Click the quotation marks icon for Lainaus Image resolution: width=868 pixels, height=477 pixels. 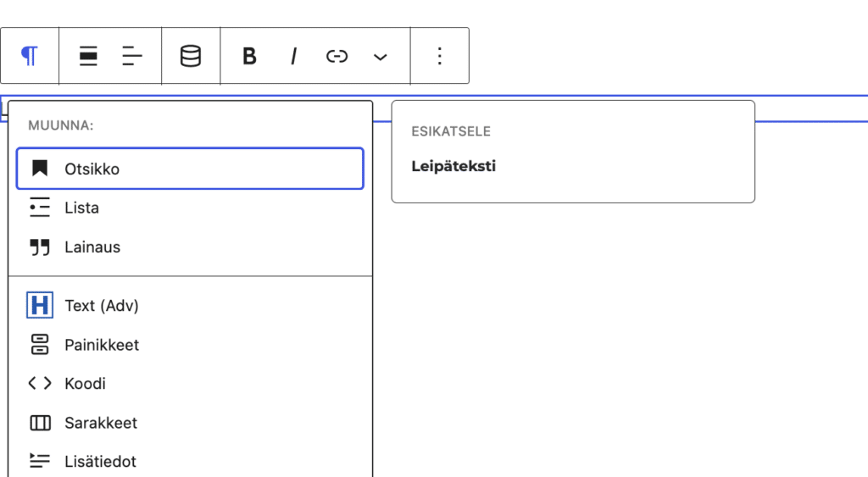click(40, 247)
